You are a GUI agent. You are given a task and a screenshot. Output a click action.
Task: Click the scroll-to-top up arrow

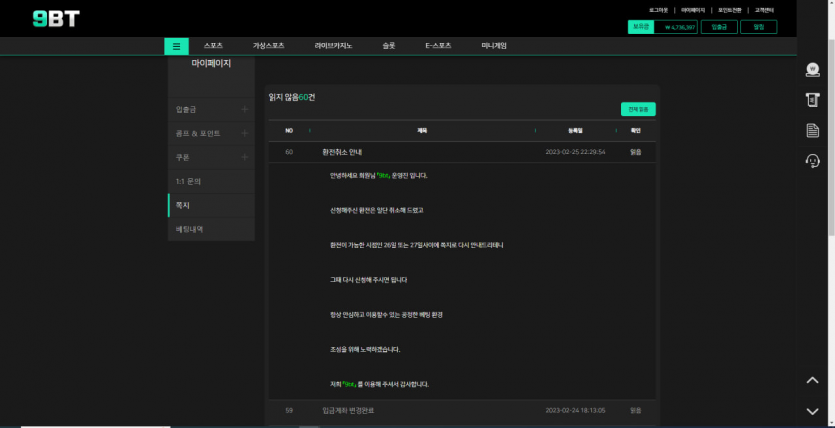812,380
